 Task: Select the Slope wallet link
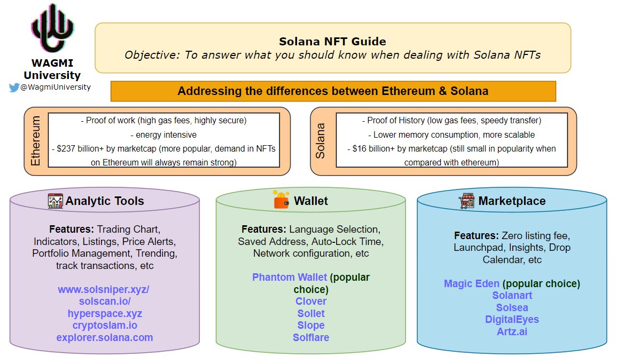[x=311, y=326]
